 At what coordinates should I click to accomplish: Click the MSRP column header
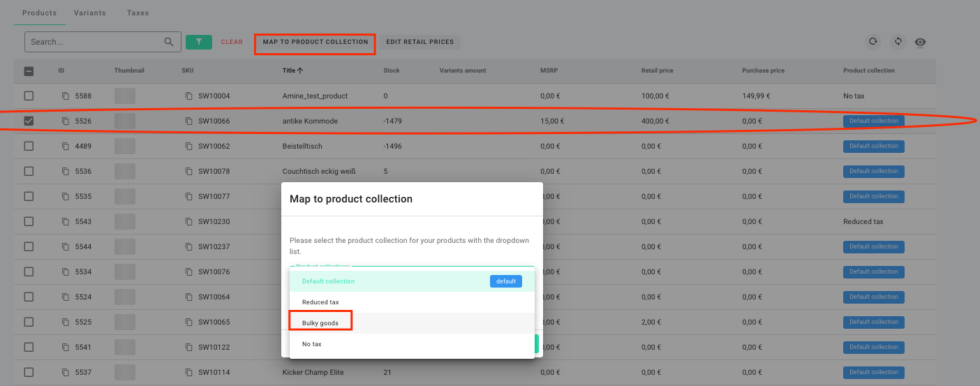[x=549, y=70]
